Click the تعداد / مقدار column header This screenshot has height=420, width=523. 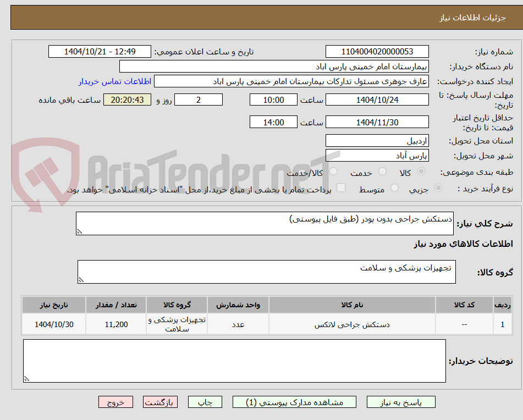pos(116,305)
